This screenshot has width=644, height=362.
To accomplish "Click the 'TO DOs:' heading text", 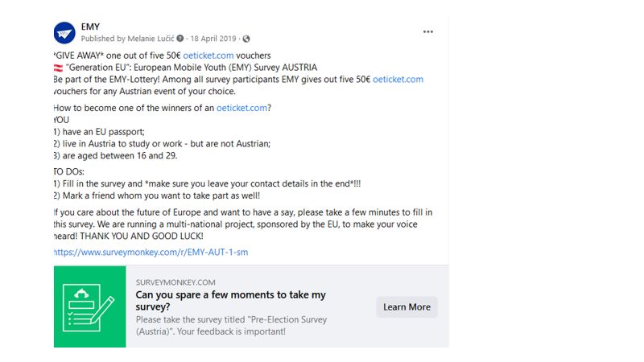I will [69, 171].
